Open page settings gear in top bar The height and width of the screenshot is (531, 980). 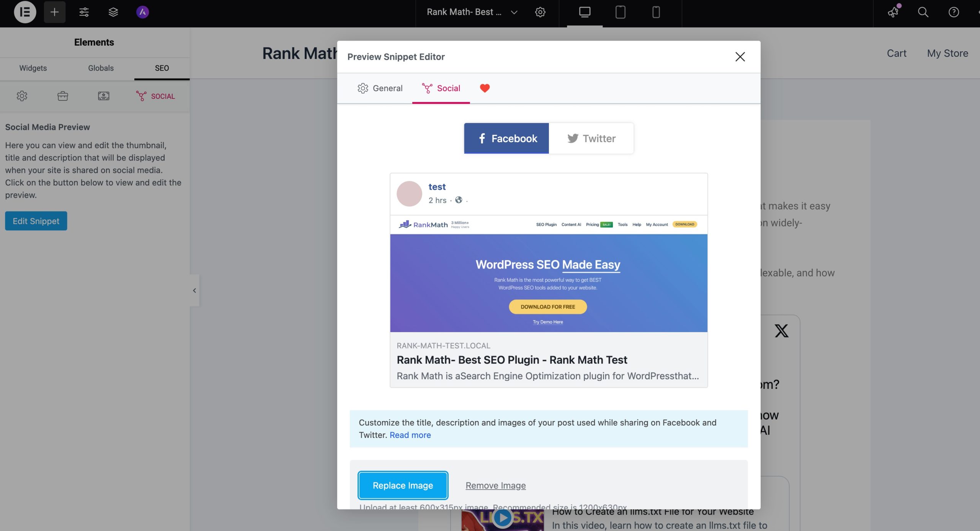[x=540, y=12]
